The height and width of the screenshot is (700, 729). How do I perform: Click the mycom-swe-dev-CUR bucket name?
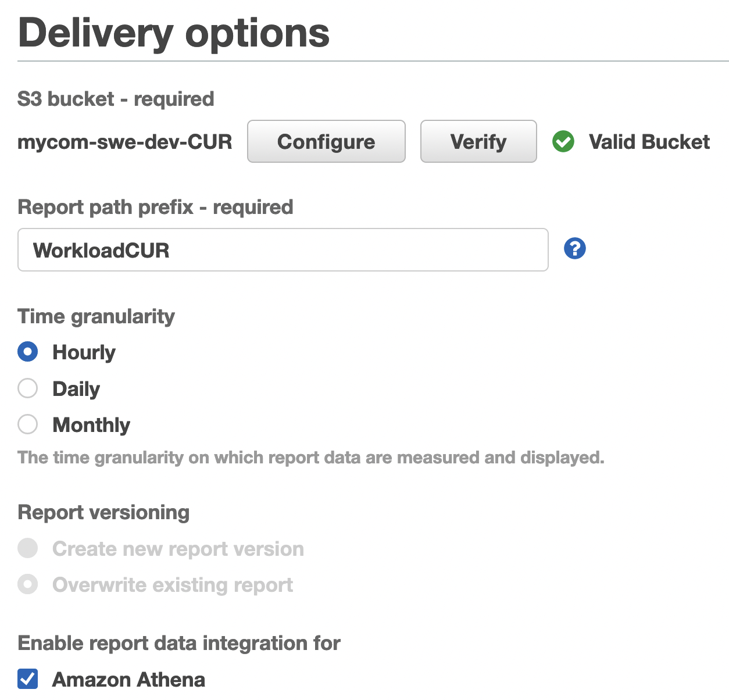124,141
